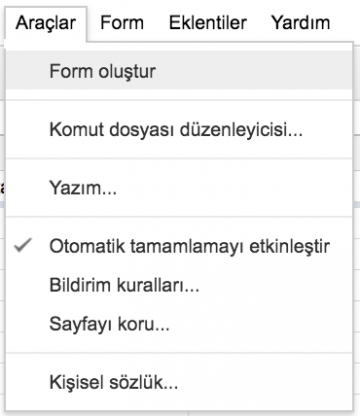
Task: Choose Form oluştur from the menu
Action: tap(179, 71)
